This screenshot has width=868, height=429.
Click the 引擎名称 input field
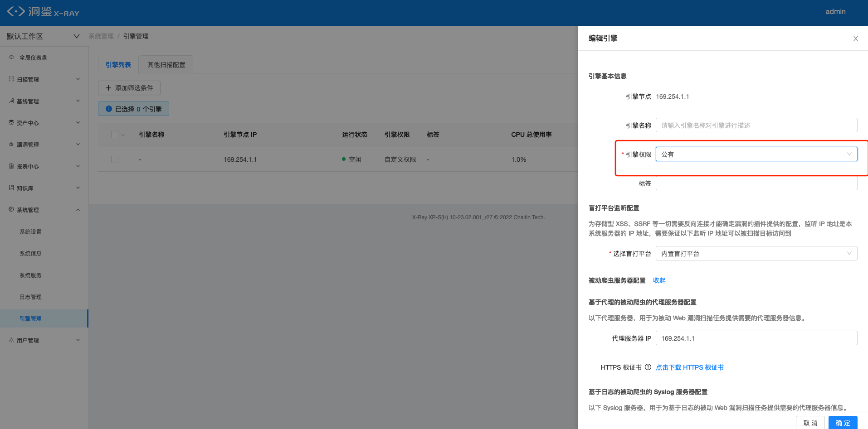(x=756, y=125)
